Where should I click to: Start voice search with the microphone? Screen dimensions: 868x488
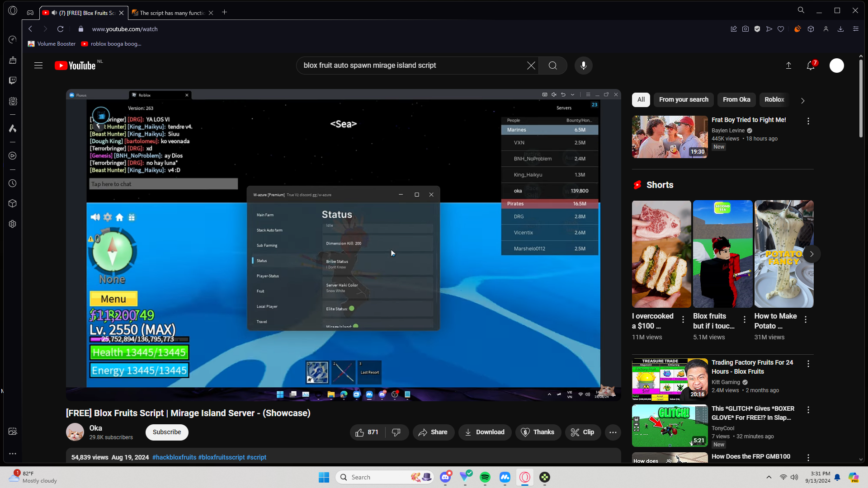tap(584, 66)
